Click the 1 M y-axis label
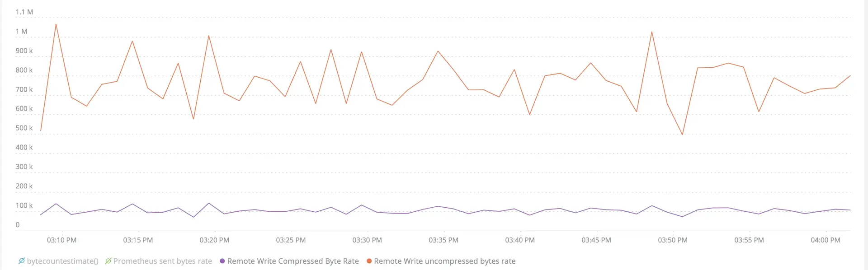 [21, 32]
